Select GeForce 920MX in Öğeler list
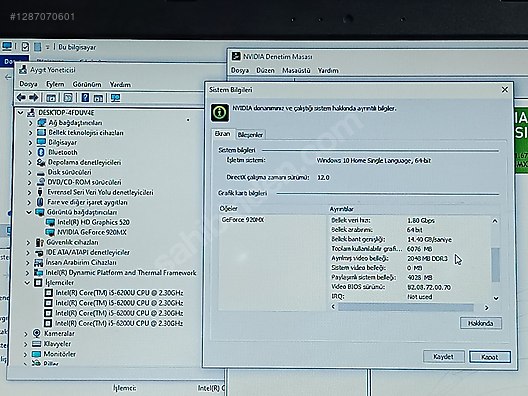Image resolution: width=528 pixels, height=396 pixels. (243, 220)
